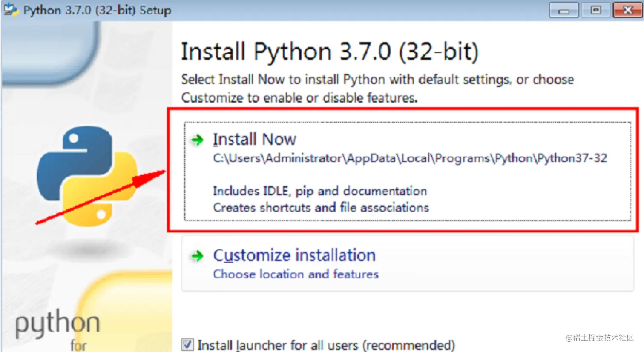Choose Customize installation
The width and height of the screenshot is (644, 352).
coord(407,263)
